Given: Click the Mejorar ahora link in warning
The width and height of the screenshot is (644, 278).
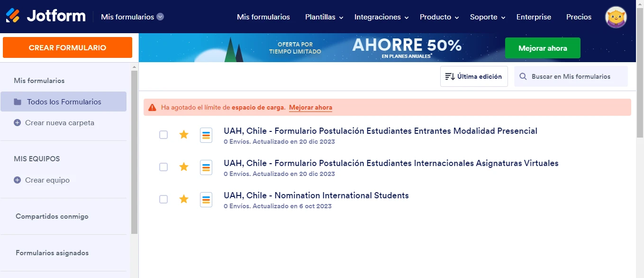Looking at the screenshot, I should click(310, 108).
